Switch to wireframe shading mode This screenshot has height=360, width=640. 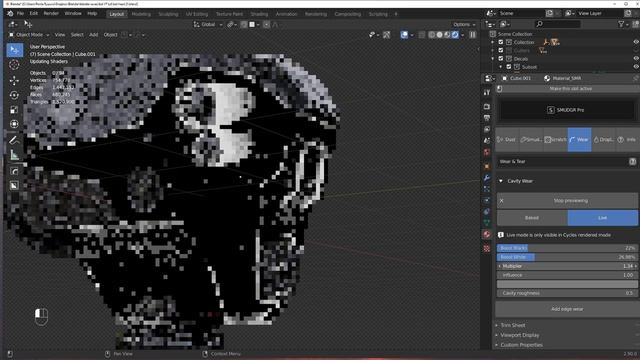(432, 35)
